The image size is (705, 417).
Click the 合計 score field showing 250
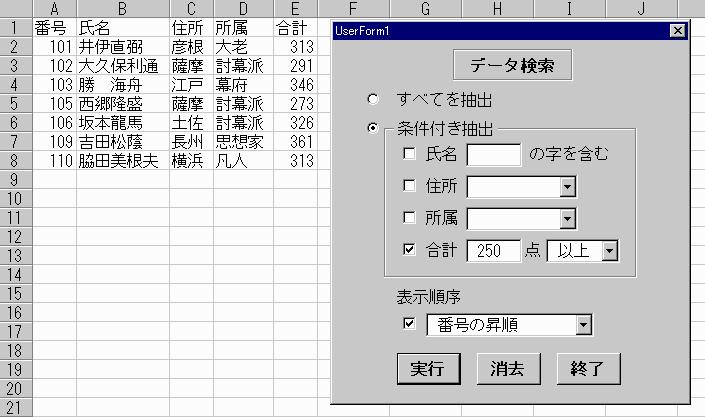pyautogui.click(x=493, y=251)
